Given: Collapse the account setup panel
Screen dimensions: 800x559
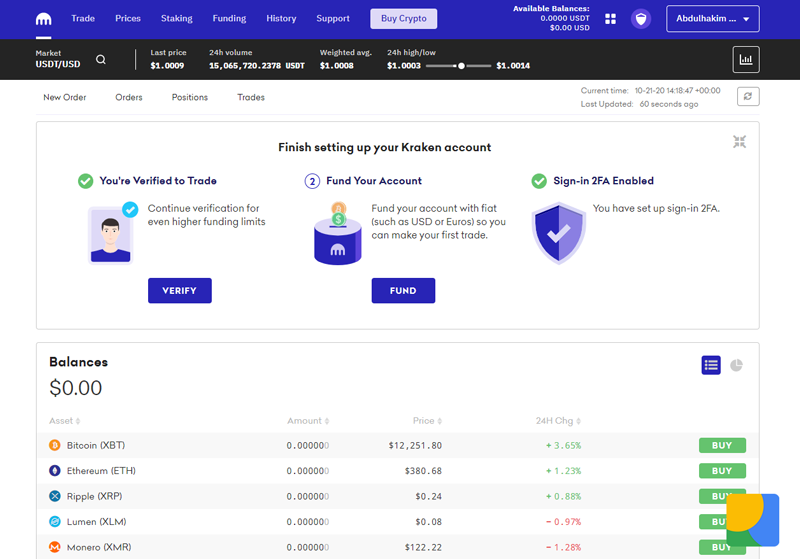Looking at the screenshot, I should click(739, 142).
